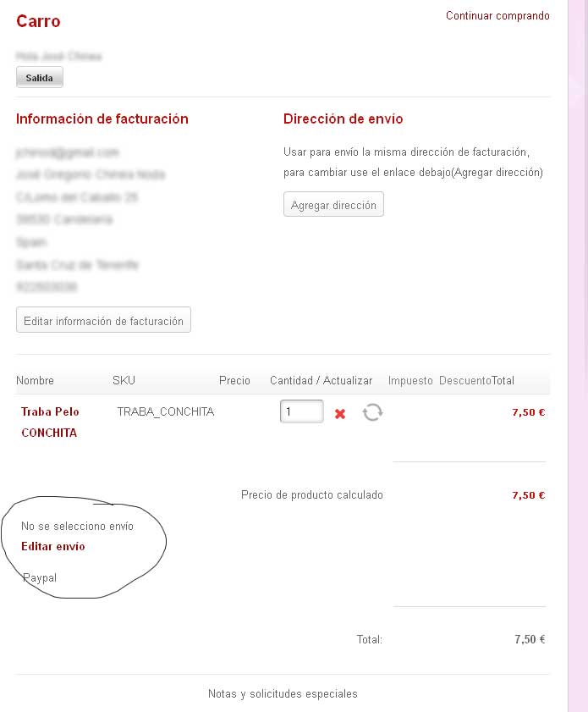The width and height of the screenshot is (588, 712).
Task: Open the Traba Pelo CONCHITA product link
Action: [50, 422]
